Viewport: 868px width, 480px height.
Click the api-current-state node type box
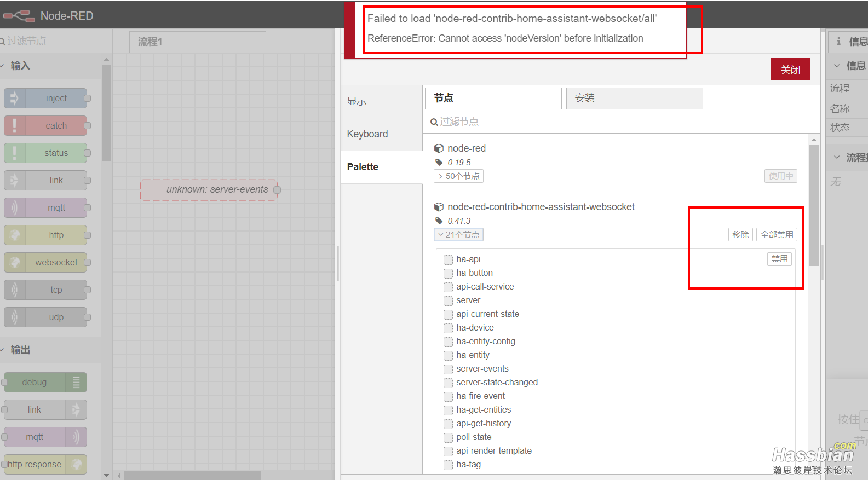click(x=448, y=314)
